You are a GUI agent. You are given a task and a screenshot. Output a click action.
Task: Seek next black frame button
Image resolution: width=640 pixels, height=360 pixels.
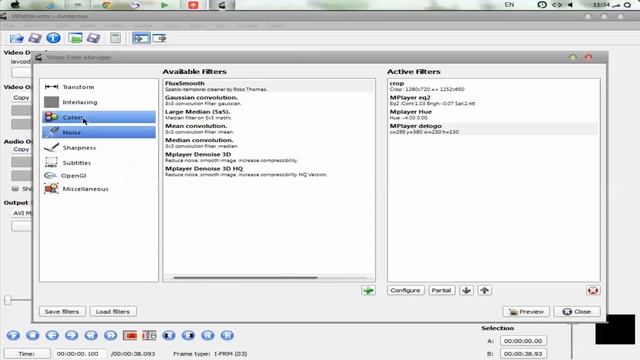pyautogui.click(x=188, y=336)
